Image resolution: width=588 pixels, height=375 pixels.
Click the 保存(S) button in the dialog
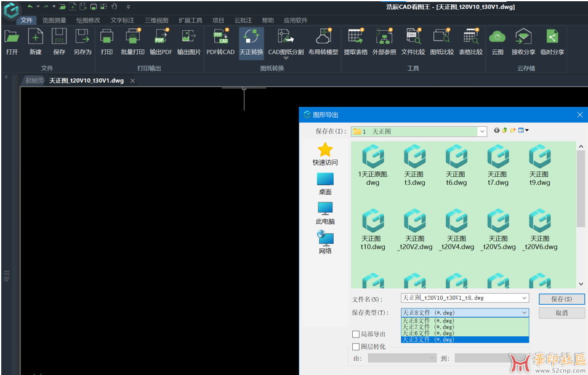pos(562,299)
